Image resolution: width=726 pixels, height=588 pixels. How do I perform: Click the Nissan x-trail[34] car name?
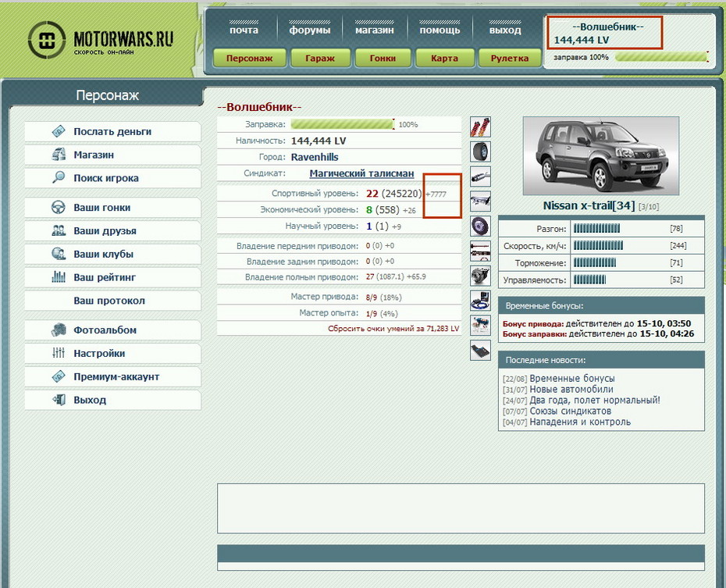(x=589, y=205)
